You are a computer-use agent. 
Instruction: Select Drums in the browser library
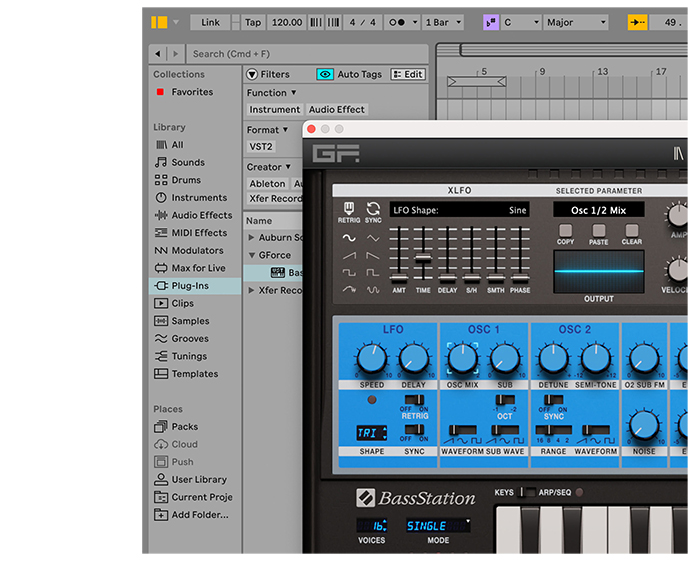(x=186, y=180)
